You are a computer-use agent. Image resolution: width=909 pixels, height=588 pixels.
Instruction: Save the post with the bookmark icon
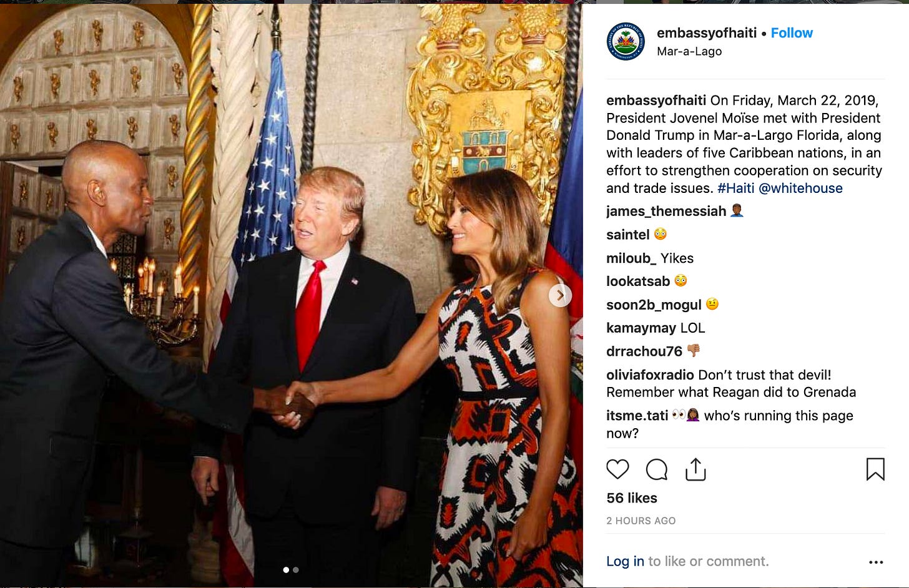(x=875, y=469)
